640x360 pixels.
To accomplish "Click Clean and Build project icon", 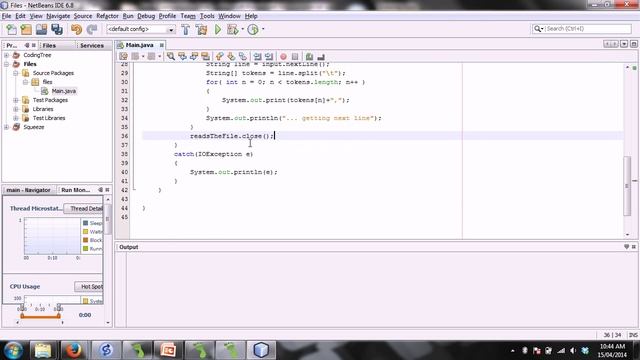I will [x=201, y=29].
